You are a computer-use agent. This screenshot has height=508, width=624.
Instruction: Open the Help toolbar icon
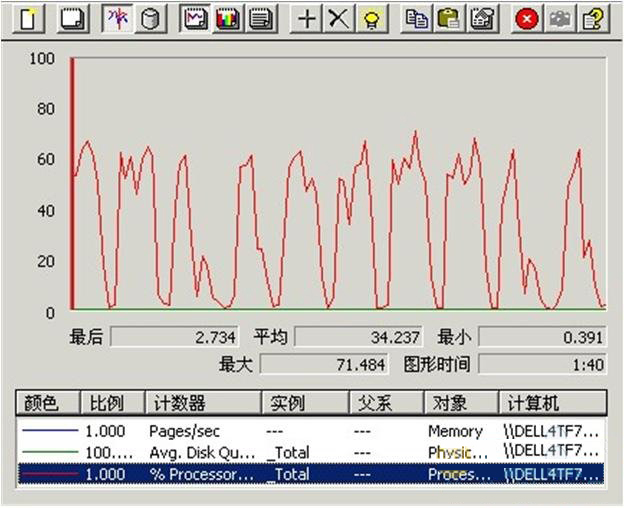593,19
